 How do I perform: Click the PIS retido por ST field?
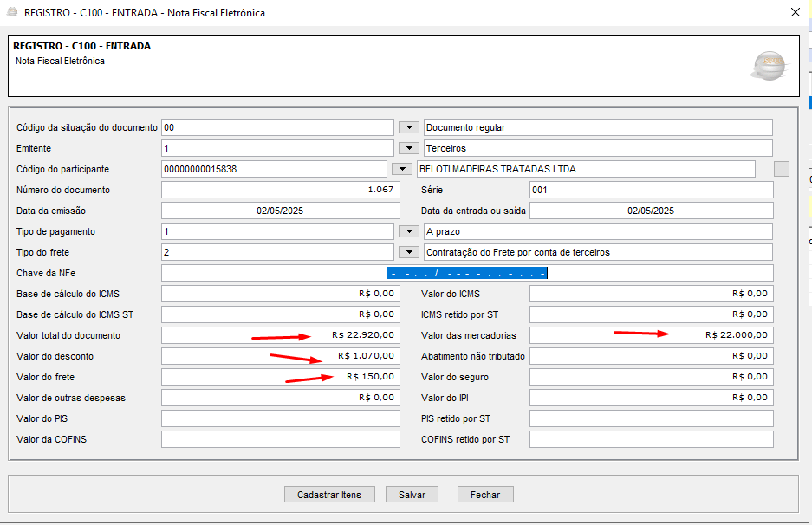[652, 418]
